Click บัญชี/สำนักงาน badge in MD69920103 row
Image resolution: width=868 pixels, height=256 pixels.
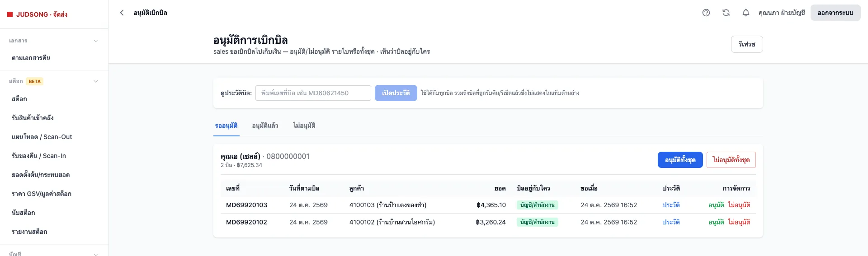click(x=538, y=205)
